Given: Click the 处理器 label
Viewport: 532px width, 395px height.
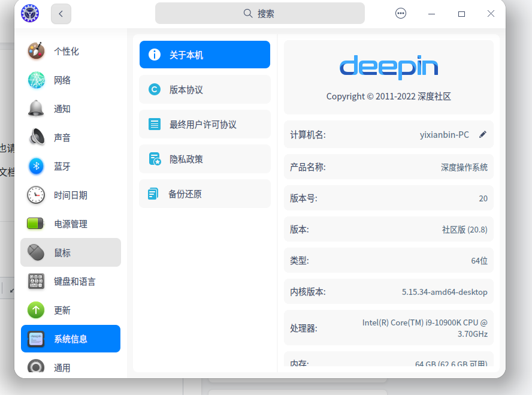Looking at the screenshot, I should tap(304, 328).
